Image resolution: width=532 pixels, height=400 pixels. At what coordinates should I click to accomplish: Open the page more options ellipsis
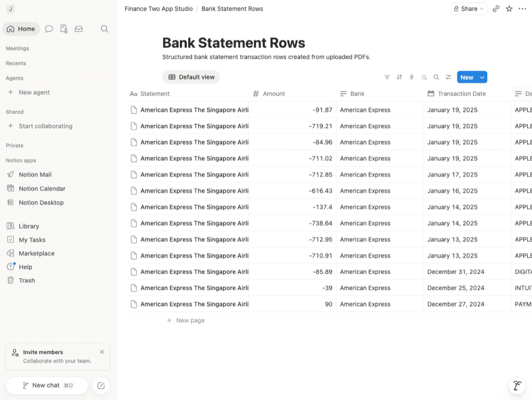pos(522,9)
